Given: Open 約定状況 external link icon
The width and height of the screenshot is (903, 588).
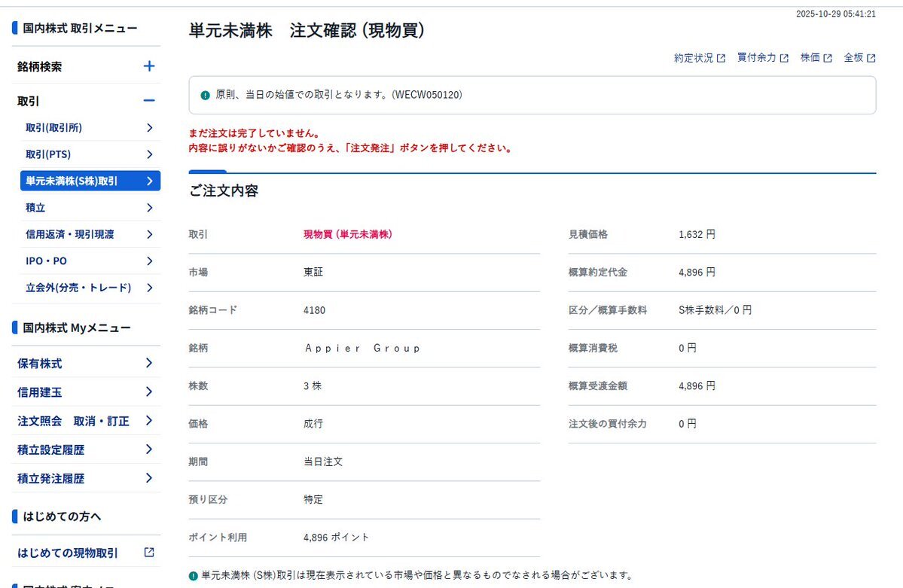Looking at the screenshot, I should 722,57.
